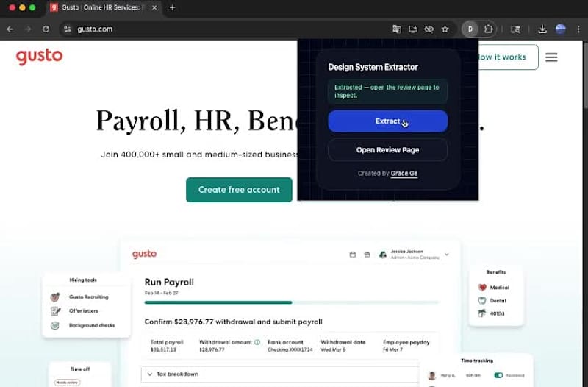
Task: Open the Chrome three-dot menu
Action: tap(578, 29)
